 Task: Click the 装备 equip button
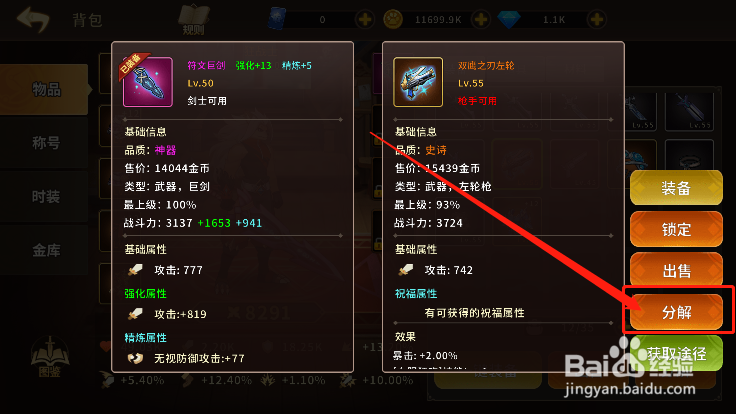click(x=676, y=188)
